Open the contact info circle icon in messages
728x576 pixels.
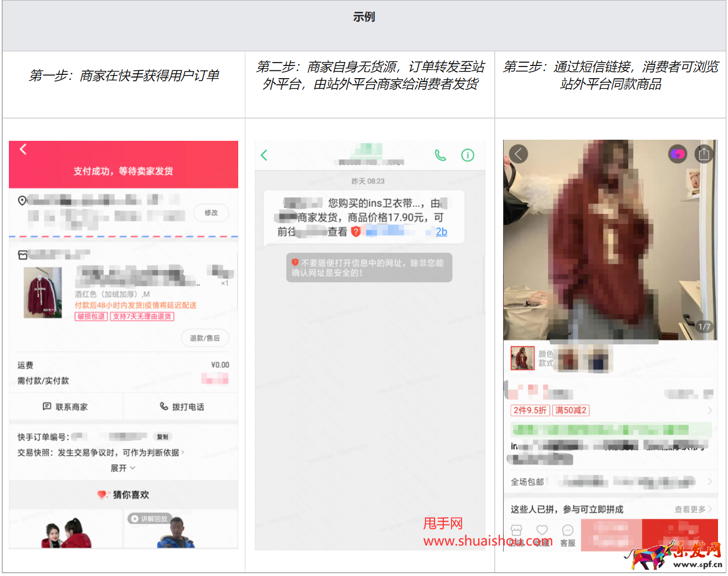[468, 155]
